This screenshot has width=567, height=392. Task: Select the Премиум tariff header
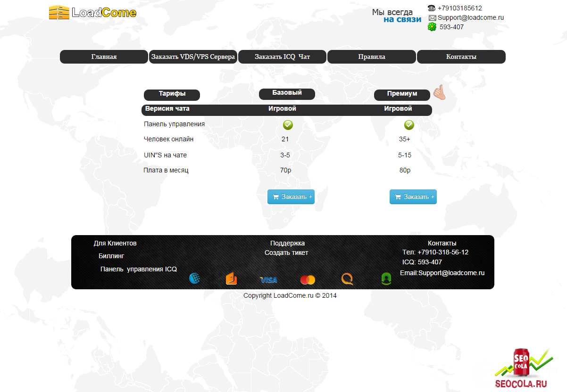pos(402,94)
